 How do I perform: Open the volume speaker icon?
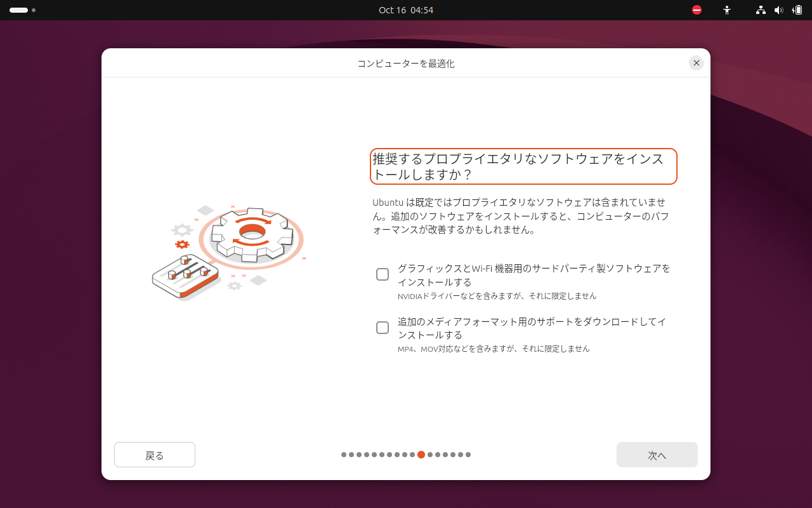click(779, 10)
